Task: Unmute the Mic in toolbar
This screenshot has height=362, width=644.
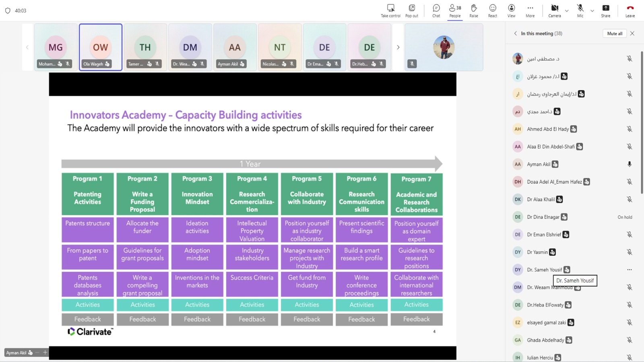Action: 580,8
